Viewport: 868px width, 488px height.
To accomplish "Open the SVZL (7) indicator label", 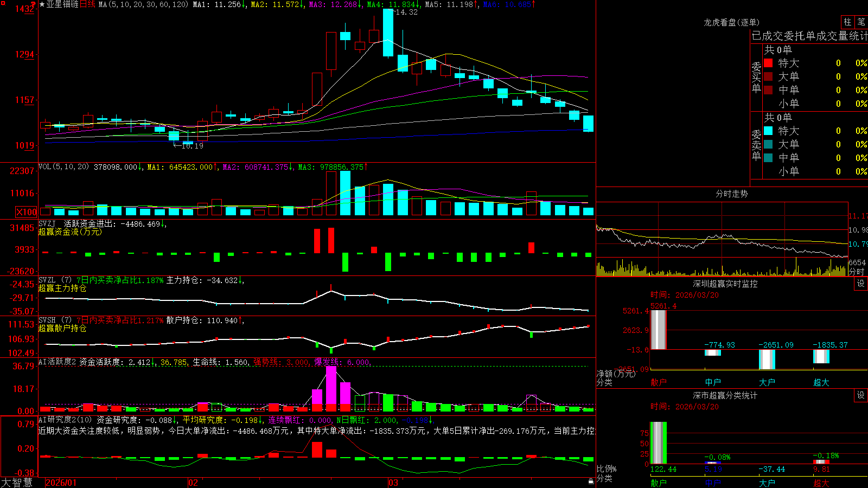I will [x=55, y=280].
